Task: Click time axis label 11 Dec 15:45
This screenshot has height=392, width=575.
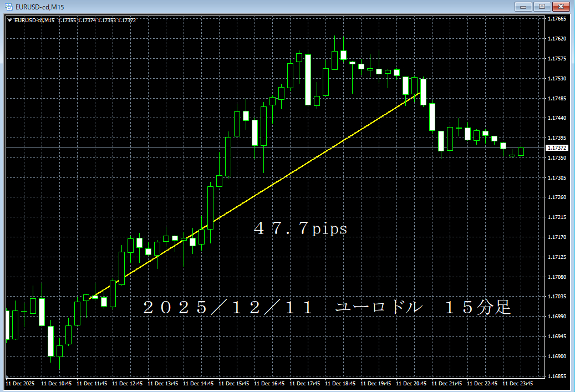Action: (x=233, y=384)
